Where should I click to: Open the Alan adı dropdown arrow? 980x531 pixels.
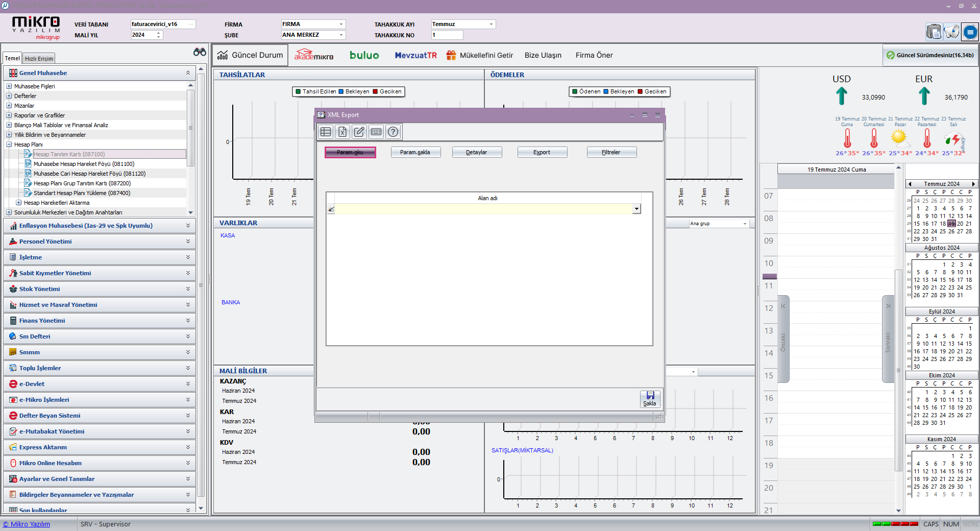(636, 209)
